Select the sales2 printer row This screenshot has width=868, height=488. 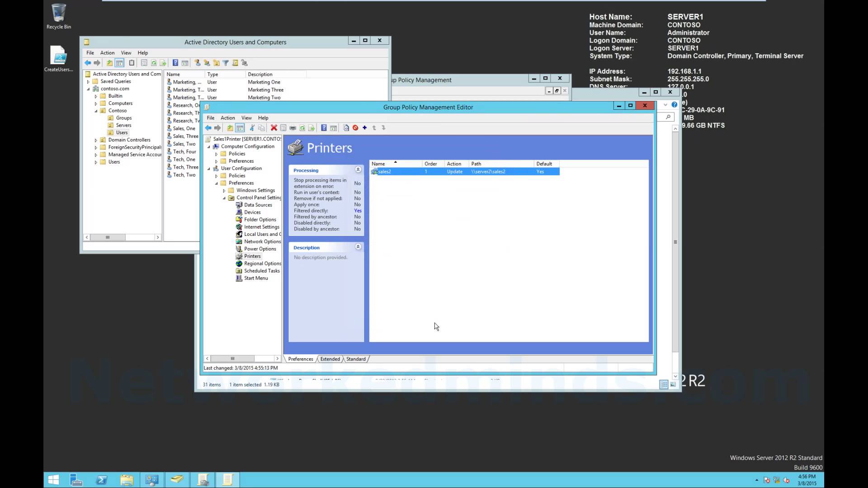pyautogui.click(x=465, y=172)
